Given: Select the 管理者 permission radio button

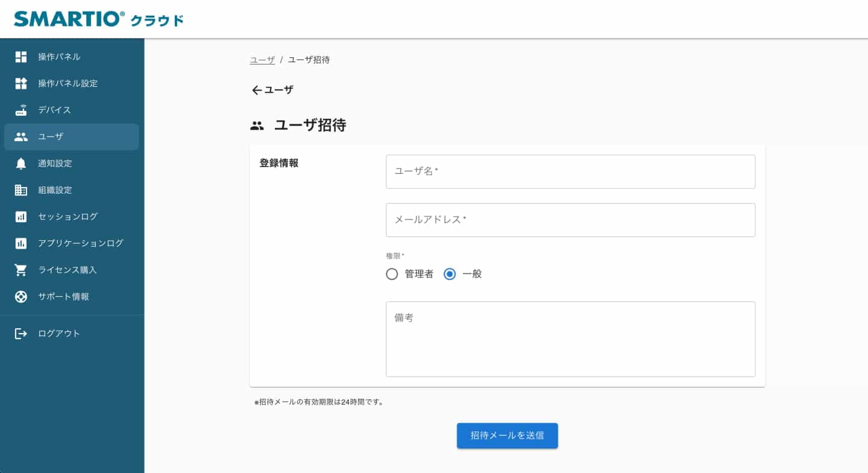Looking at the screenshot, I should tap(392, 274).
